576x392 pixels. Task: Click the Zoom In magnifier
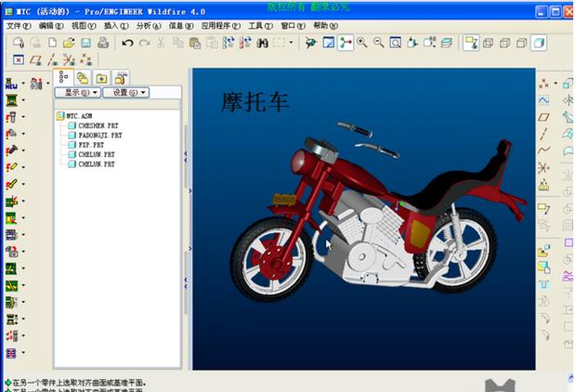coord(361,43)
